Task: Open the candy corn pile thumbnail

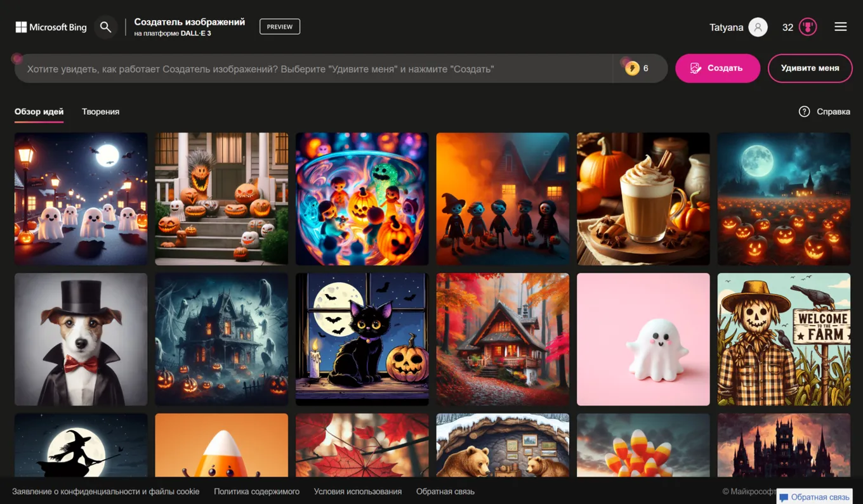Action: coord(643,445)
